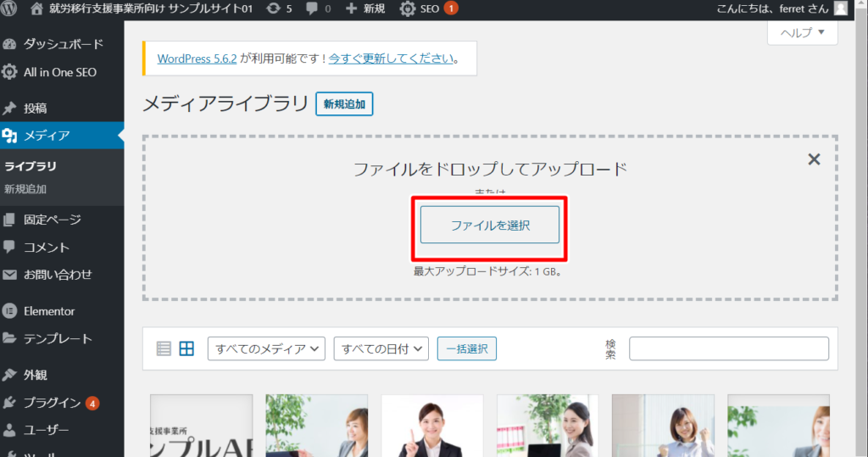Viewport: 868px width, 457px height.
Task: Switch to list view icon
Action: [x=164, y=348]
